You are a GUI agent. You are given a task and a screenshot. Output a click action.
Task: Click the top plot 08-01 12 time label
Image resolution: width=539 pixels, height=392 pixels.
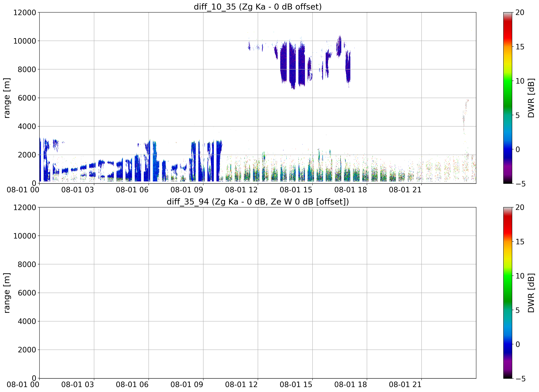(x=241, y=190)
